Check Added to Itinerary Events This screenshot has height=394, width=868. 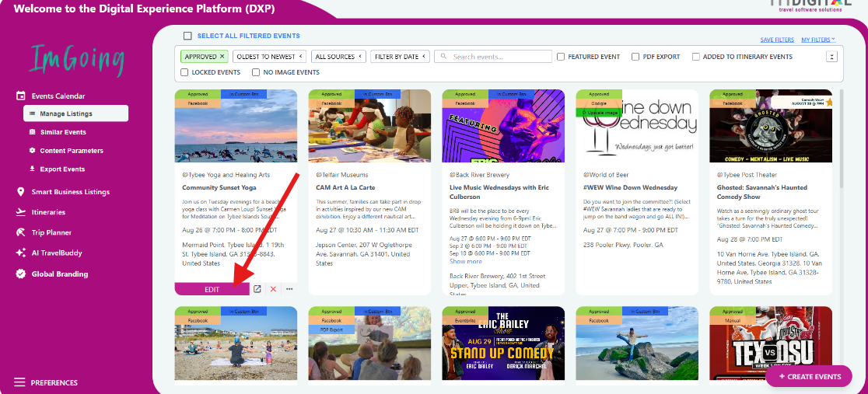tap(696, 57)
